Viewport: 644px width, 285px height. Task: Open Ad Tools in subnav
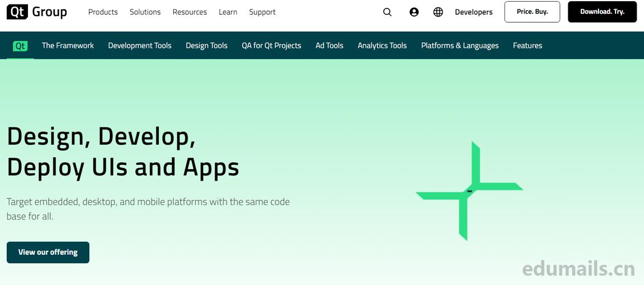pos(329,46)
